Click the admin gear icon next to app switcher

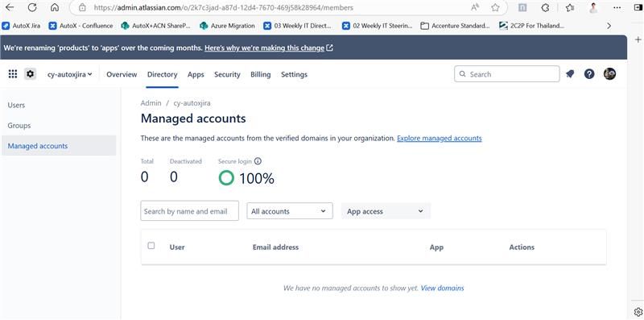click(31, 74)
